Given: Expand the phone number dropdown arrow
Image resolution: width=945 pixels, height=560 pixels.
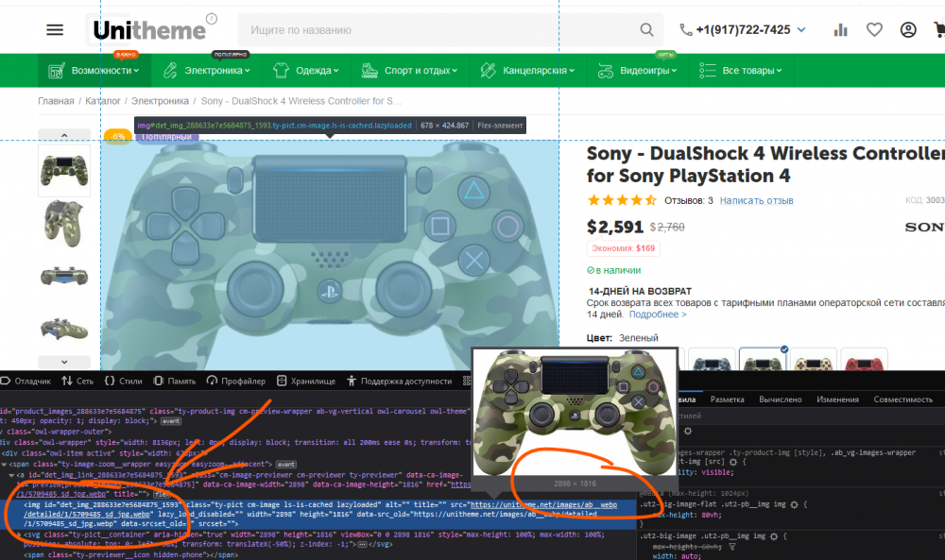Looking at the screenshot, I should (801, 30).
